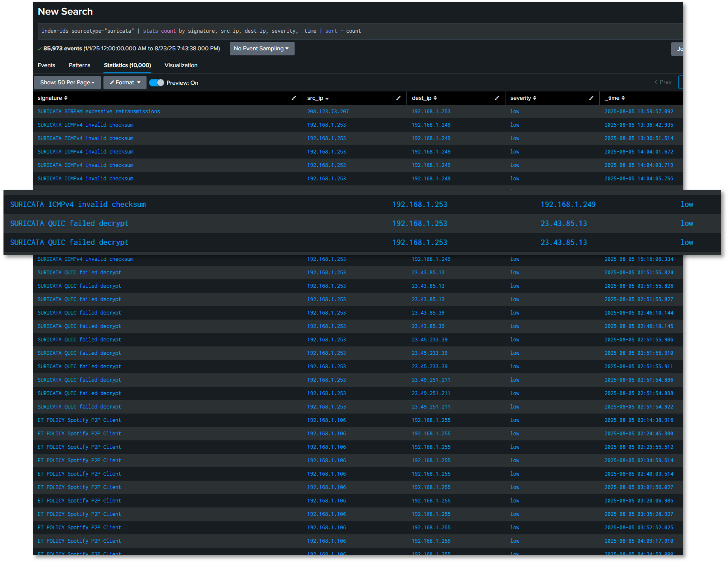Viewport: 728px width, 562px height.
Task: Click the src_ip value 208.123.73.207
Action: point(328,111)
